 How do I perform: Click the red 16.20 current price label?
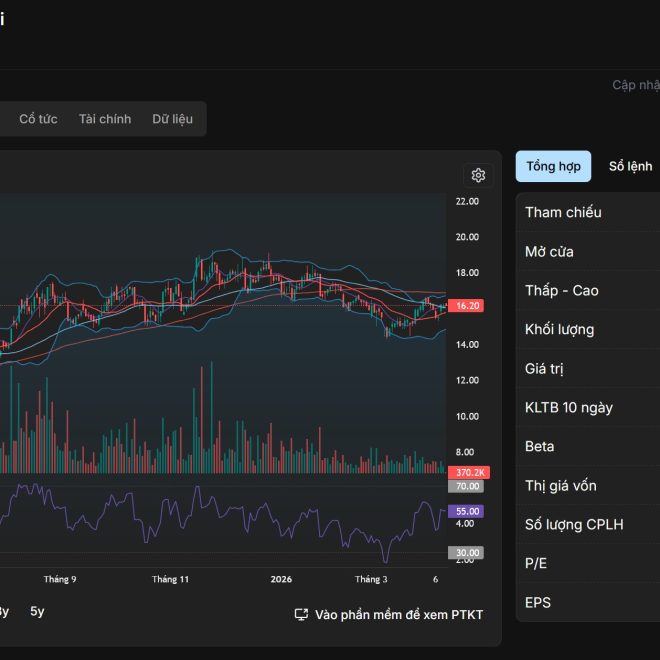click(467, 306)
